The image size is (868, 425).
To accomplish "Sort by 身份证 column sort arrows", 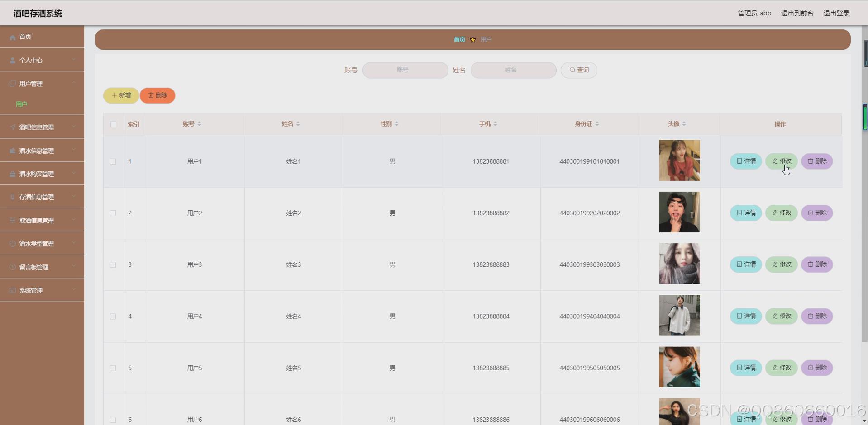I will [597, 124].
